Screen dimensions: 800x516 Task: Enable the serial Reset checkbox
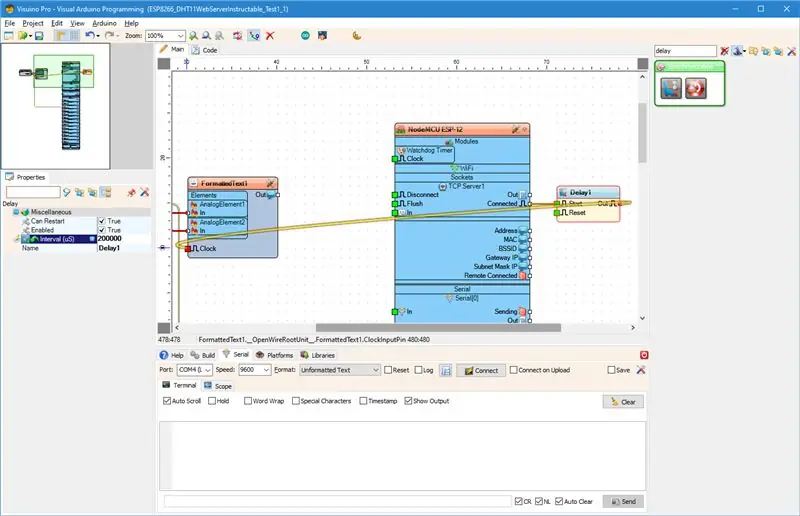pyautogui.click(x=388, y=370)
